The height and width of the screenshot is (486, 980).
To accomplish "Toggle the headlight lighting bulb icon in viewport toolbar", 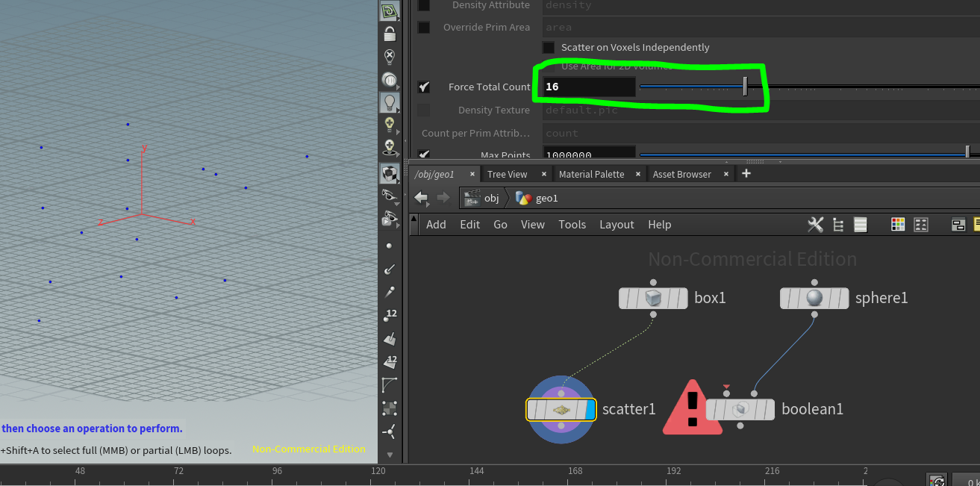I will coord(390,103).
